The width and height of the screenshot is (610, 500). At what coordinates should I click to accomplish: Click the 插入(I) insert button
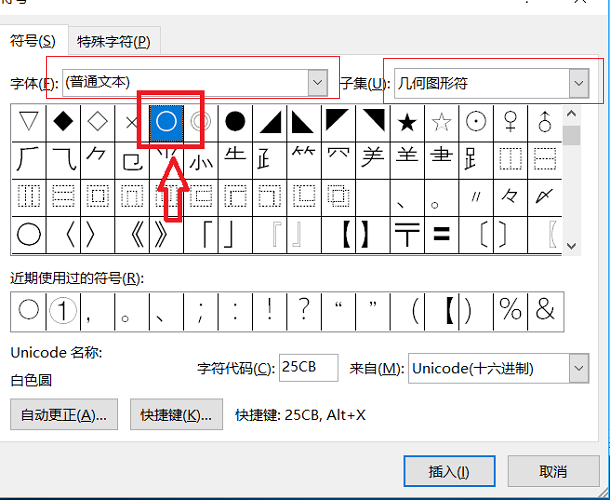449,472
